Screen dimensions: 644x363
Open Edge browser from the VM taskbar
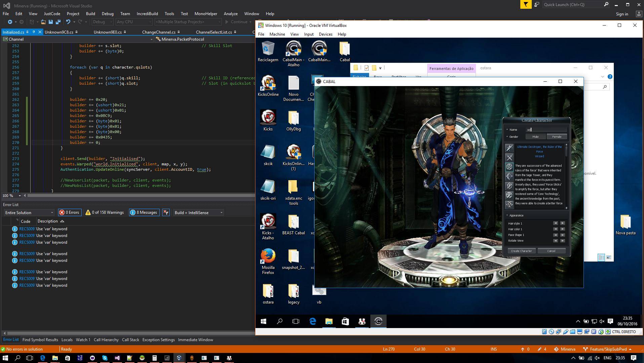click(313, 321)
